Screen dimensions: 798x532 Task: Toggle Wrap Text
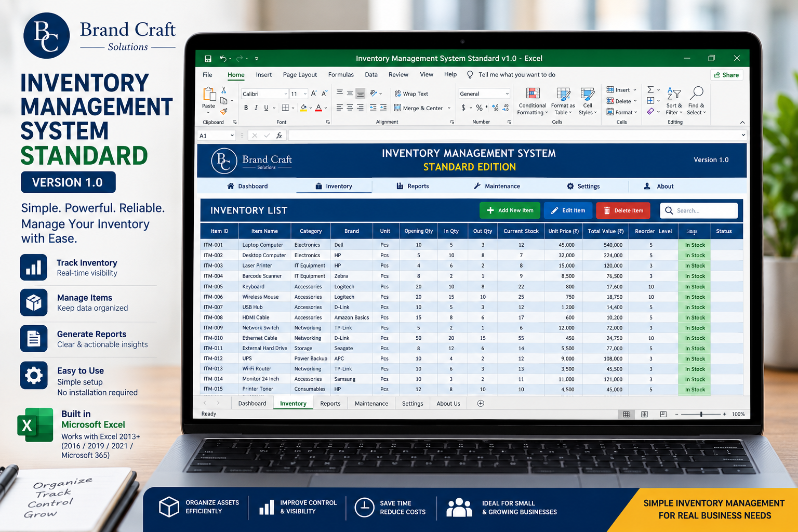(x=411, y=94)
